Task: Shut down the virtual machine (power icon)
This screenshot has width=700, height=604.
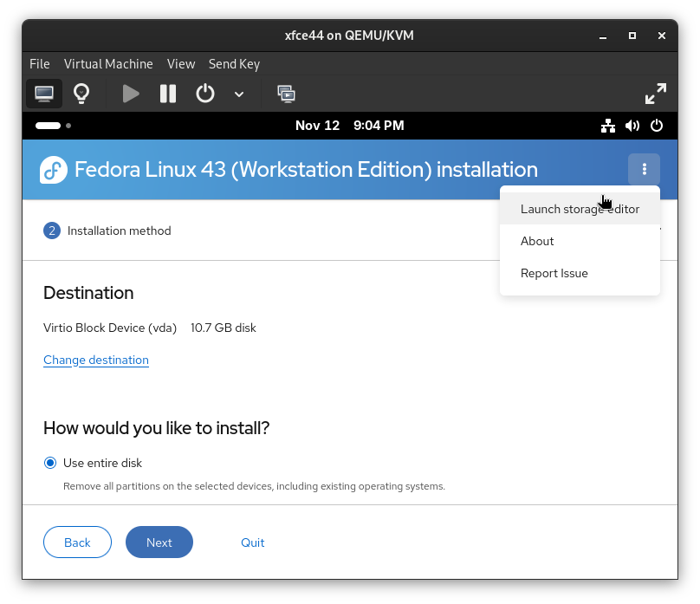Action: (x=205, y=94)
